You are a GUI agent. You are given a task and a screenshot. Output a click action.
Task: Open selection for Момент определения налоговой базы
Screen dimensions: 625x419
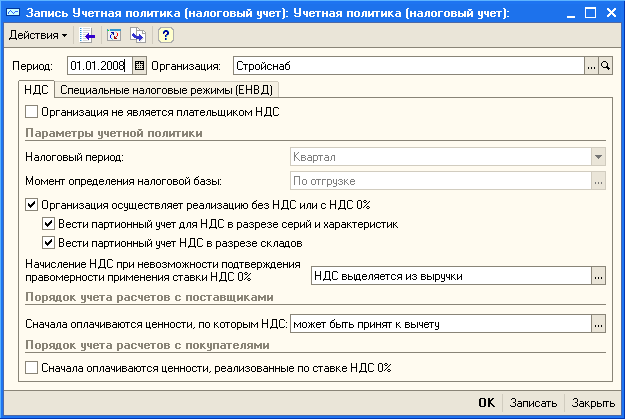tap(598, 181)
